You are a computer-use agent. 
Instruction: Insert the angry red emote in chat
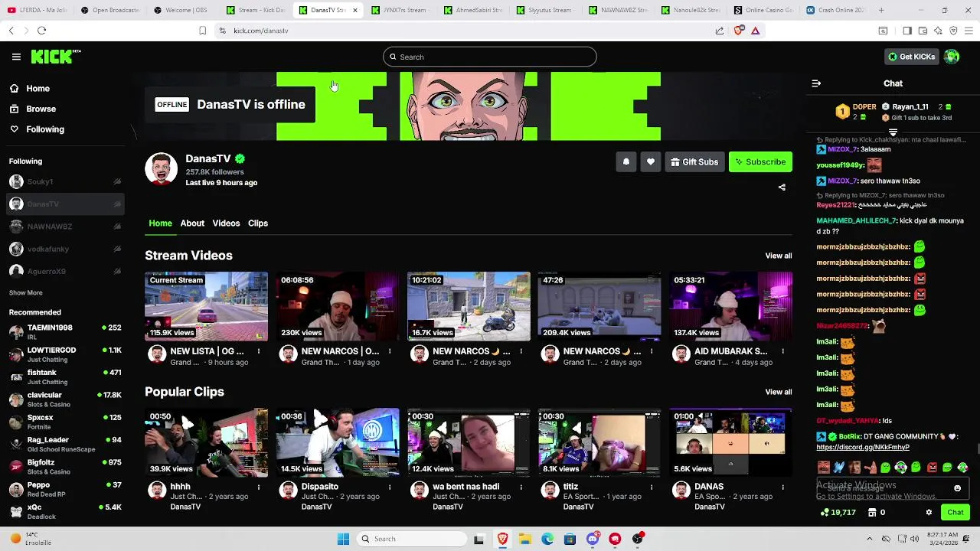(932, 468)
